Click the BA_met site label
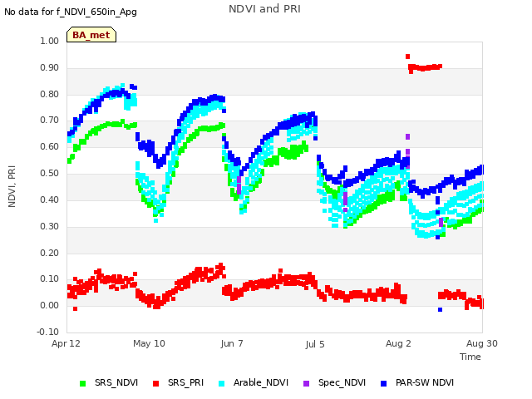This screenshot has height=399, width=532. coord(91,35)
